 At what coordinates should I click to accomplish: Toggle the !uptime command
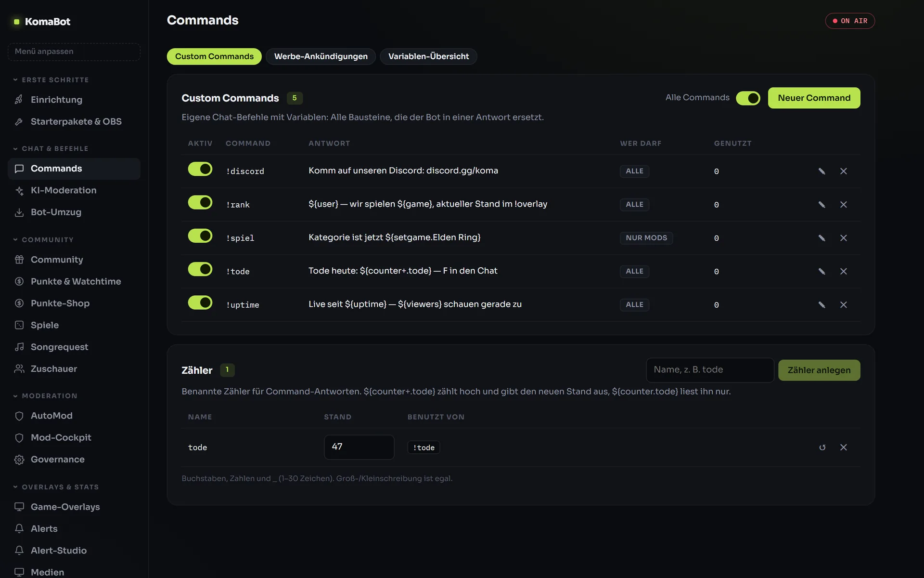200,302
